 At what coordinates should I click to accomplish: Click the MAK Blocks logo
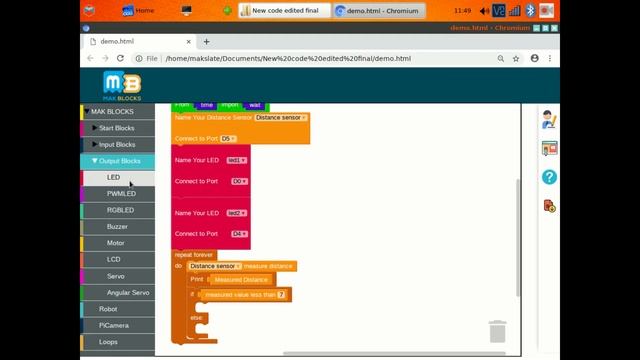pyautogui.click(x=122, y=86)
